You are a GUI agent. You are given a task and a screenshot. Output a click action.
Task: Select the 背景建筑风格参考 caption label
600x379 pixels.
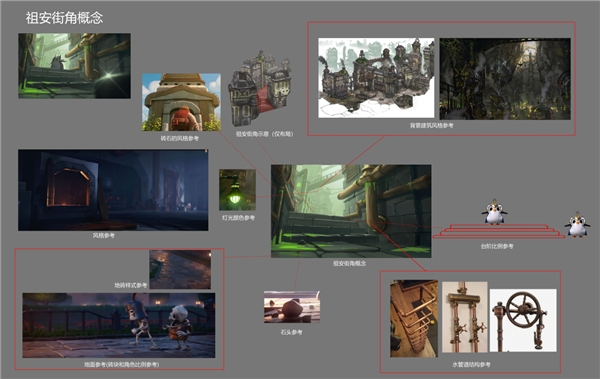coord(432,126)
